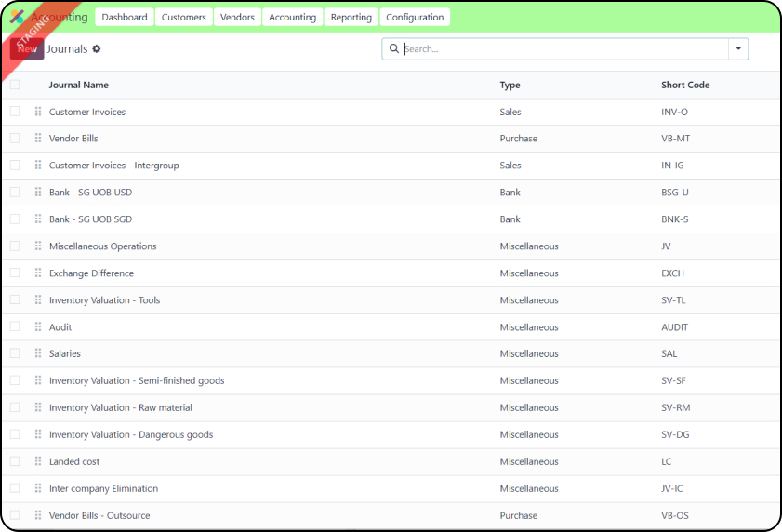The image size is (782, 532).
Task: Click the New journal button
Action: click(27, 49)
